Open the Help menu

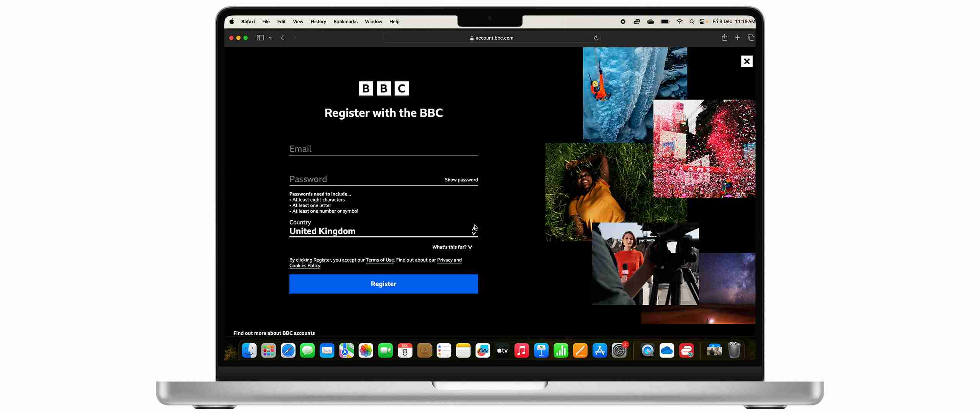(395, 21)
